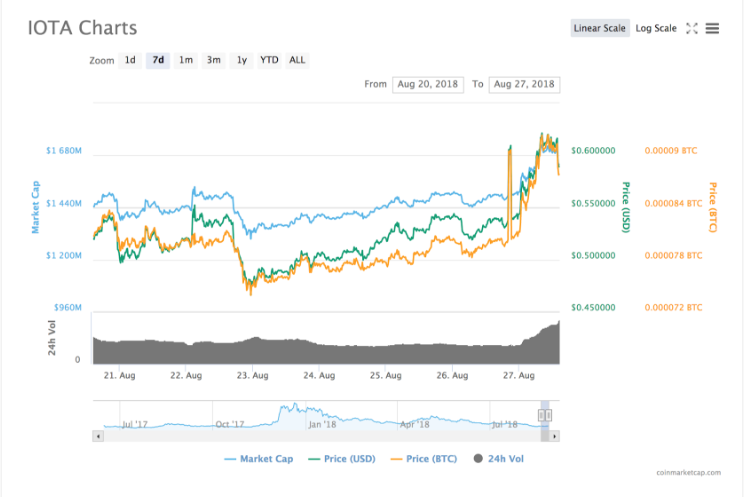Toggle 24h Vol series in legend

coord(499,459)
